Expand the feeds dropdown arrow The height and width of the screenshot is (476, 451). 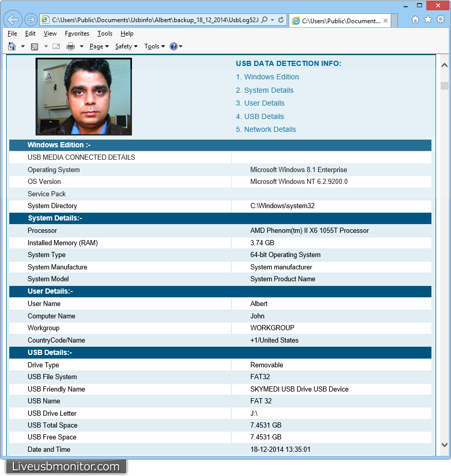click(x=46, y=46)
